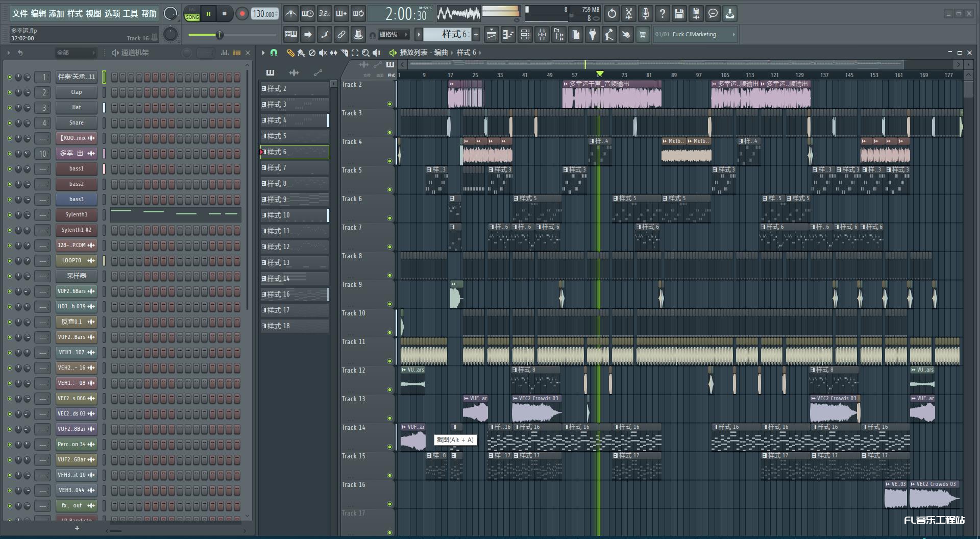The image size is (980, 539).
Task: Add new pattern with plus button
Action: (476, 35)
